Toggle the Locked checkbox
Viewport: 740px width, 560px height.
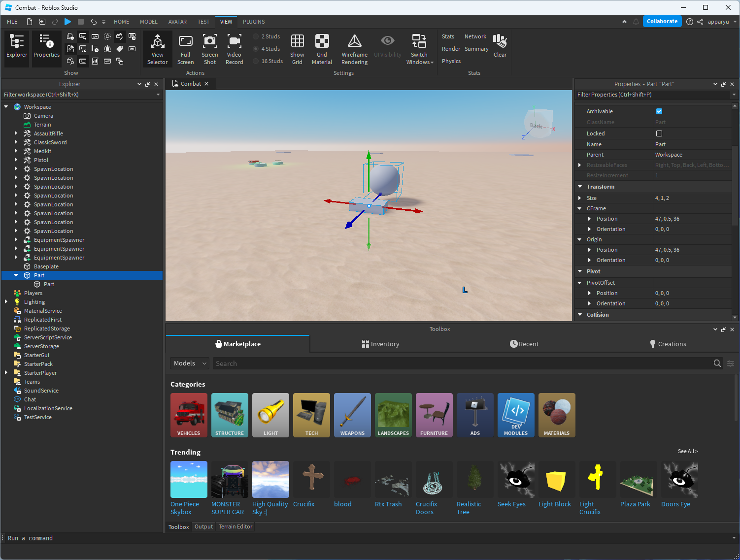click(659, 133)
